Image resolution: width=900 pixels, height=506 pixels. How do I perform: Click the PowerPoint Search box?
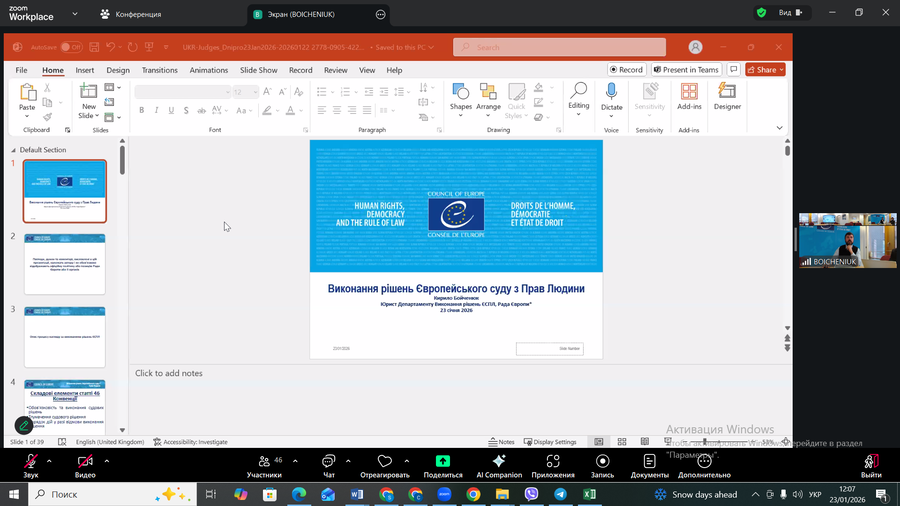point(560,47)
